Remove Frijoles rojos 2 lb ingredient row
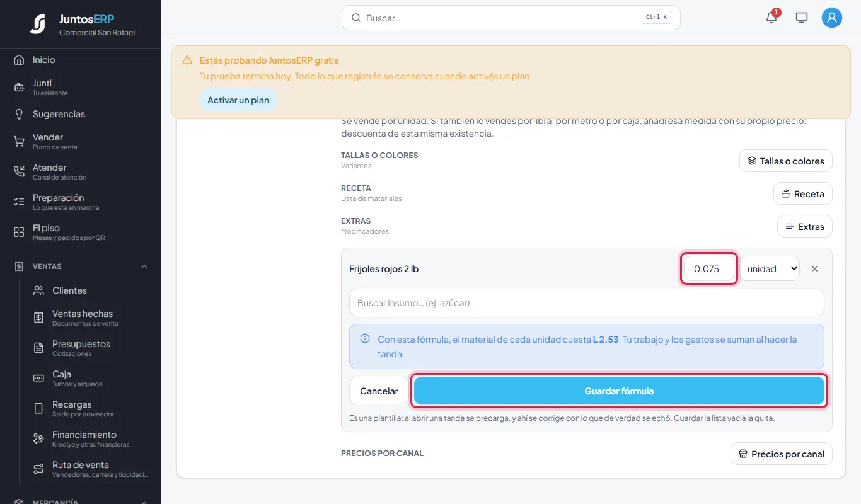This screenshot has height=504, width=861. click(x=814, y=269)
